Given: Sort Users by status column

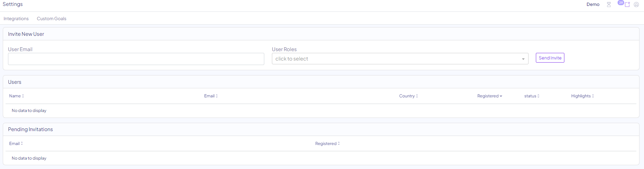Looking at the screenshot, I should point(532,96).
